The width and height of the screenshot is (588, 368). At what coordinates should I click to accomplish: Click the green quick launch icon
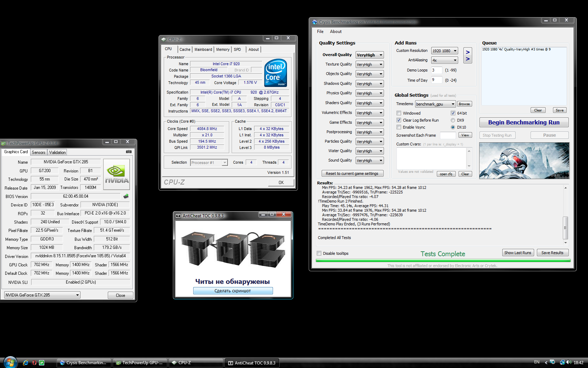pyautogui.click(x=42, y=363)
